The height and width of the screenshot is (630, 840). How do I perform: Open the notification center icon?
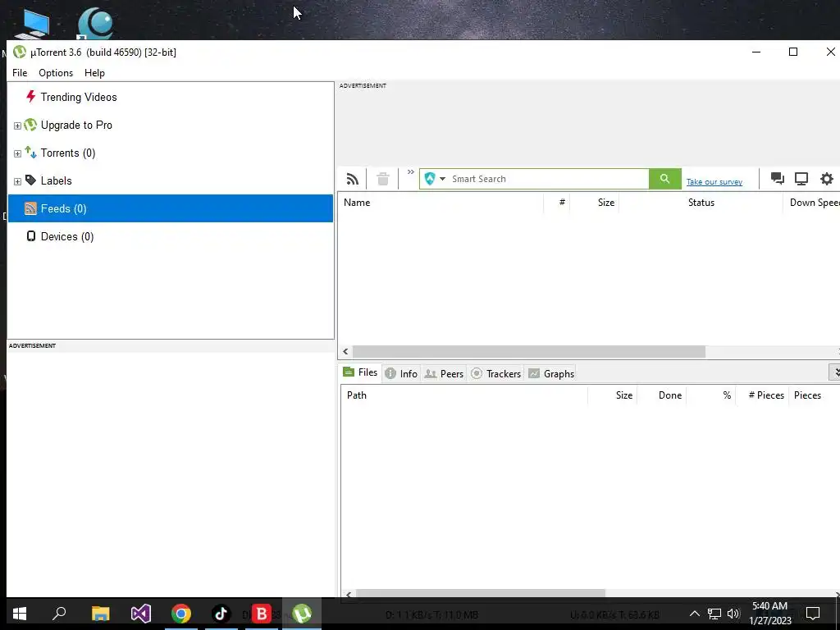813,614
